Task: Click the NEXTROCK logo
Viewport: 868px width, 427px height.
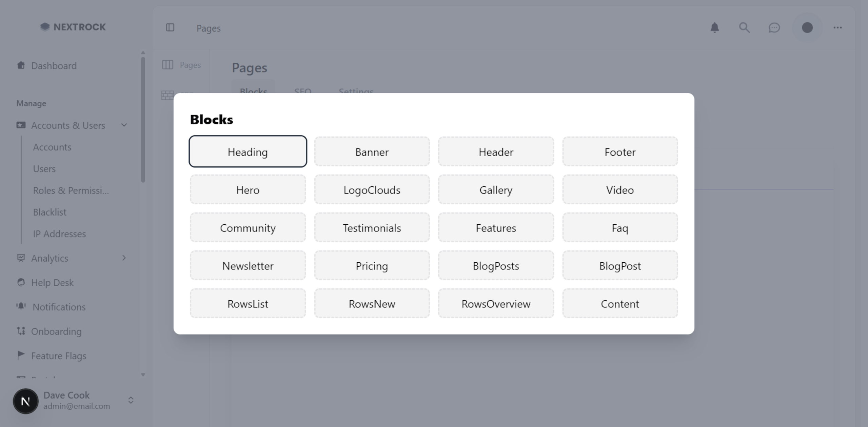Action: (73, 27)
